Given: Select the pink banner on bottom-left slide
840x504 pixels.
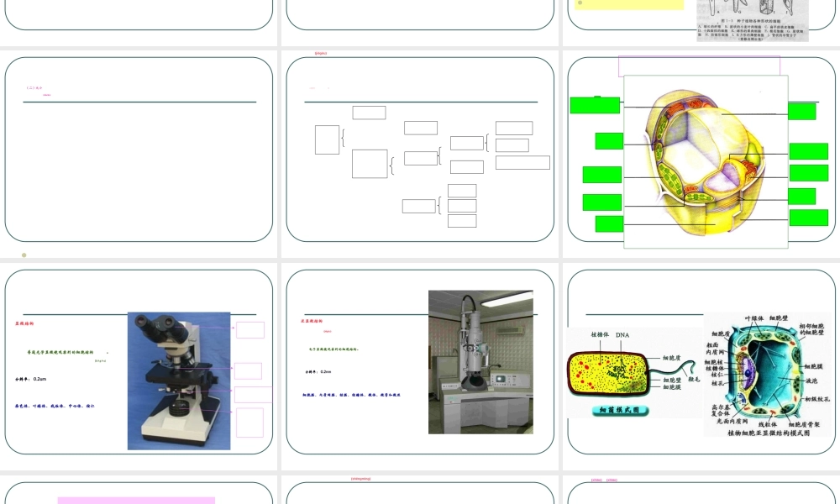Looking at the screenshot, I should tap(136, 501).
